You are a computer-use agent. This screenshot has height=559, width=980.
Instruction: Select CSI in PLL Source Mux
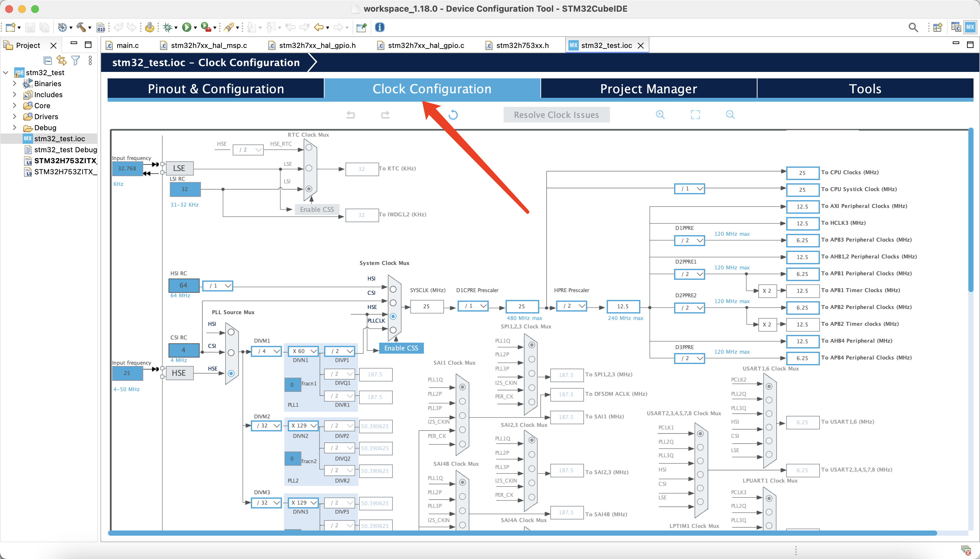[231, 353]
